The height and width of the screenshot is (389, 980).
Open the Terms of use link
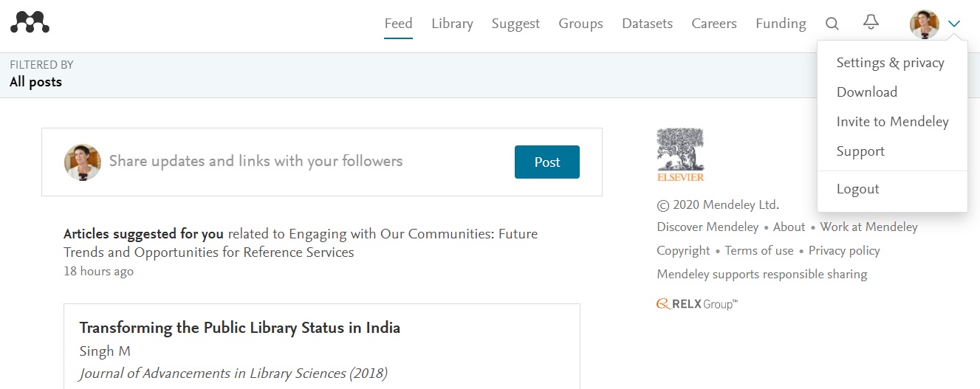point(759,251)
